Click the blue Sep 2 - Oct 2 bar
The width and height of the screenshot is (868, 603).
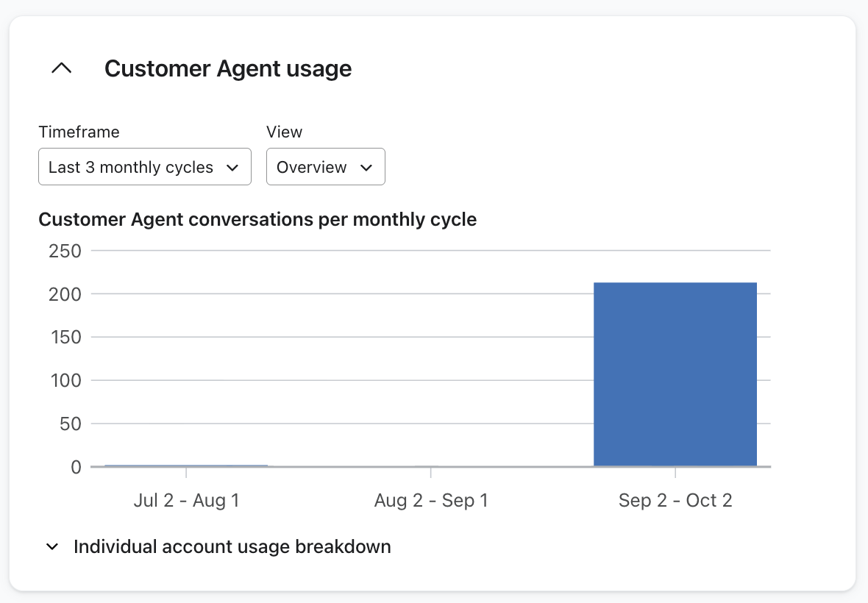675,374
